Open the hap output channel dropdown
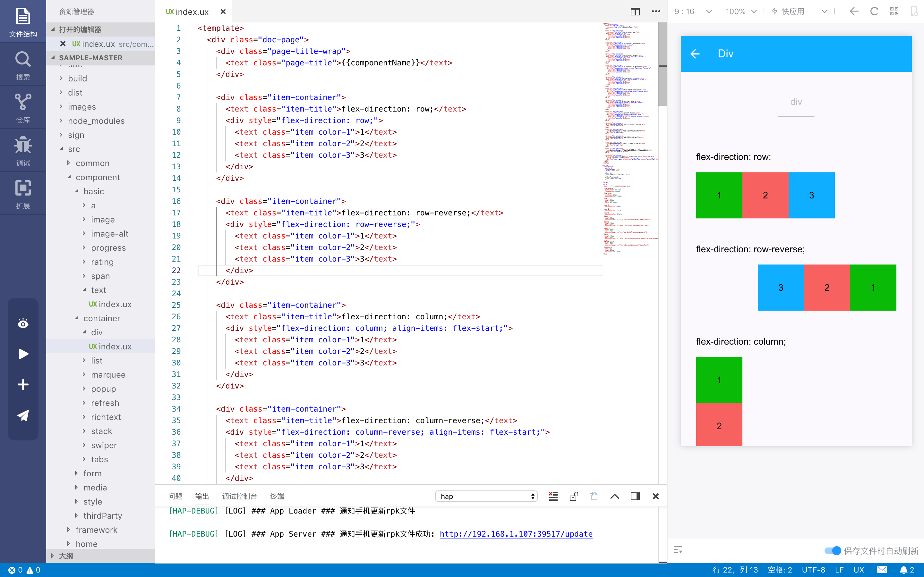924x577 pixels. pyautogui.click(x=486, y=496)
